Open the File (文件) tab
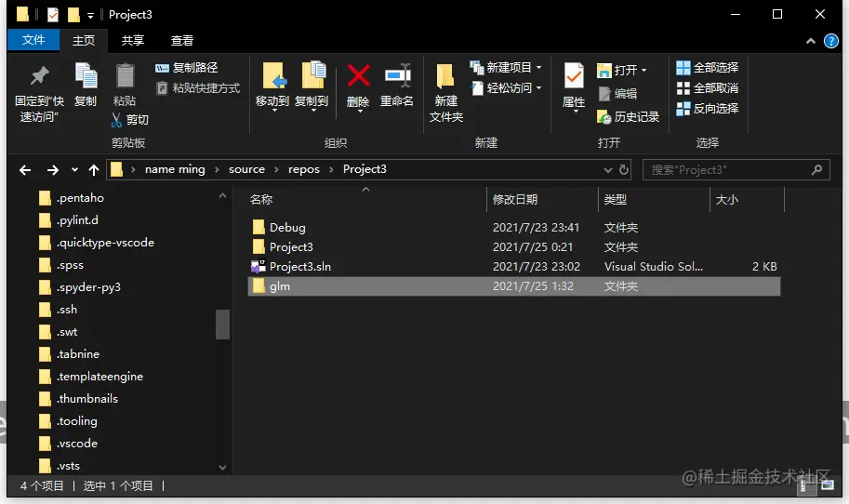The width and height of the screenshot is (849, 504). [x=33, y=40]
